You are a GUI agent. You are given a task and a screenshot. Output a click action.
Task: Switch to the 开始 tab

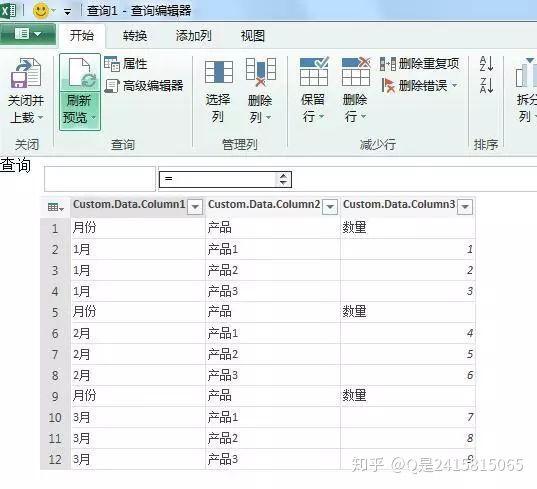pos(82,35)
